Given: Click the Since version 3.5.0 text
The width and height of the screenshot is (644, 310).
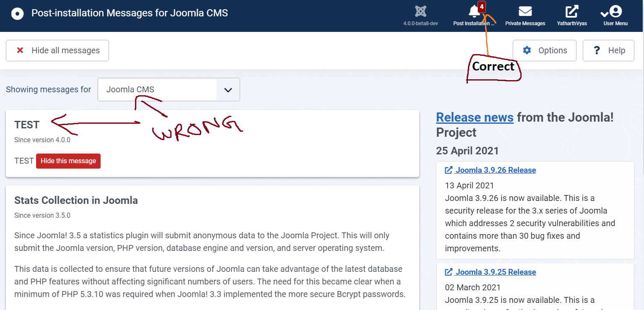Looking at the screenshot, I should (x=42, y=215).
